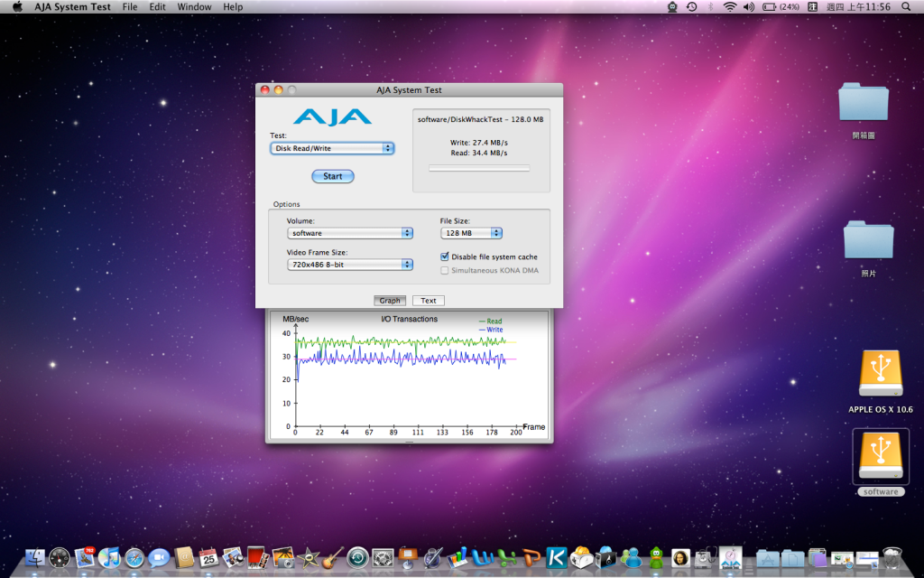This screenshot has height=578, width=924.
Task: Open Photo Booth from the Dock
Action: point(258,556)
